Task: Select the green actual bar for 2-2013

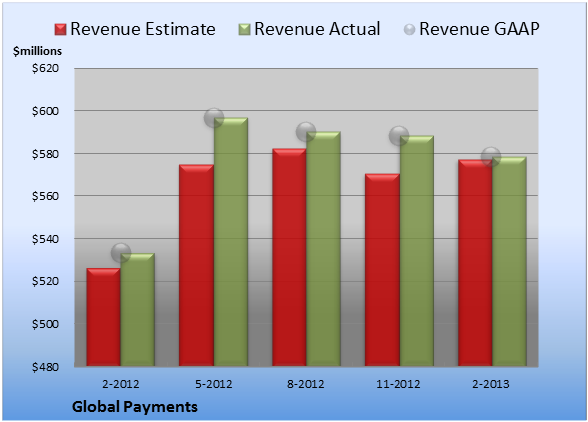Action: pyautogui.click(x=509, y=262)
